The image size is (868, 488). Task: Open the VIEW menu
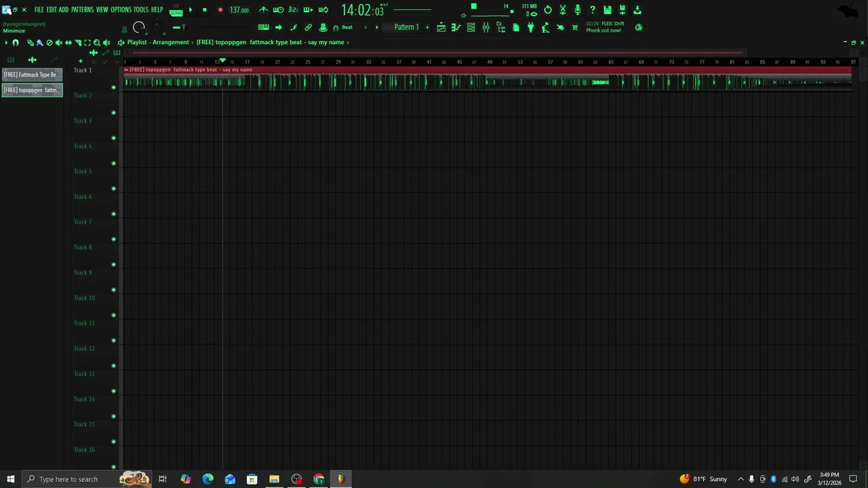(102, 9)
